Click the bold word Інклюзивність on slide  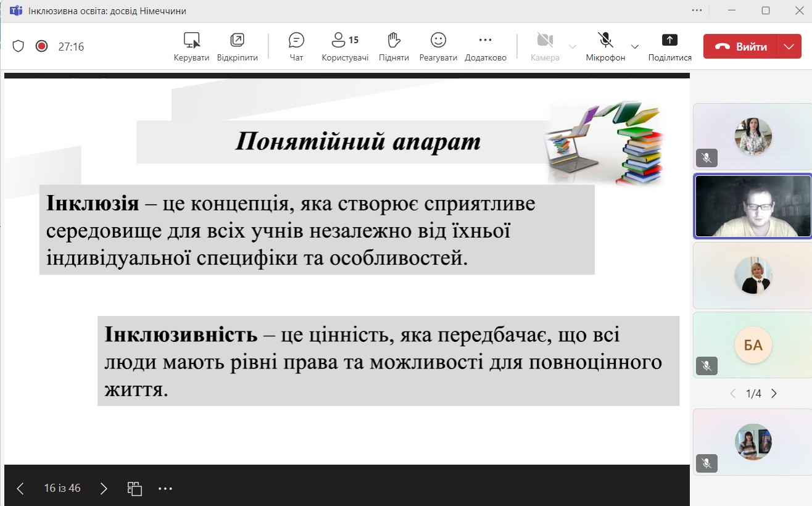tap(181, 335)
